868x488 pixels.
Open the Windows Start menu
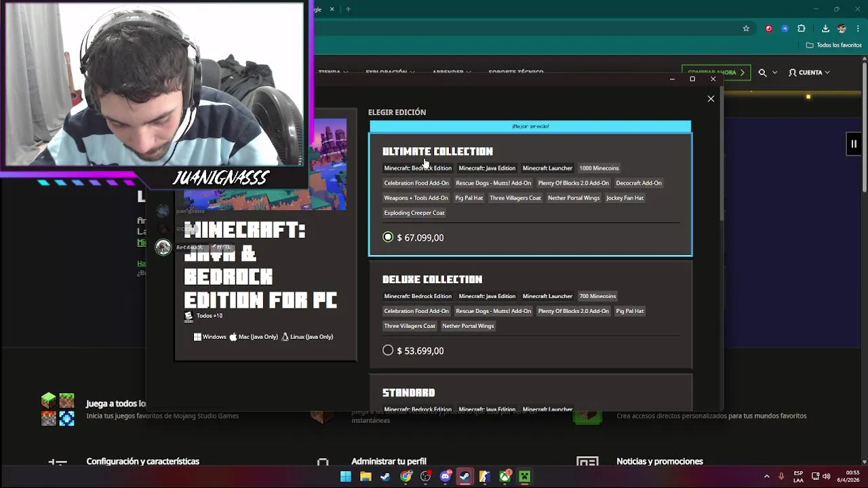point(346,476)
